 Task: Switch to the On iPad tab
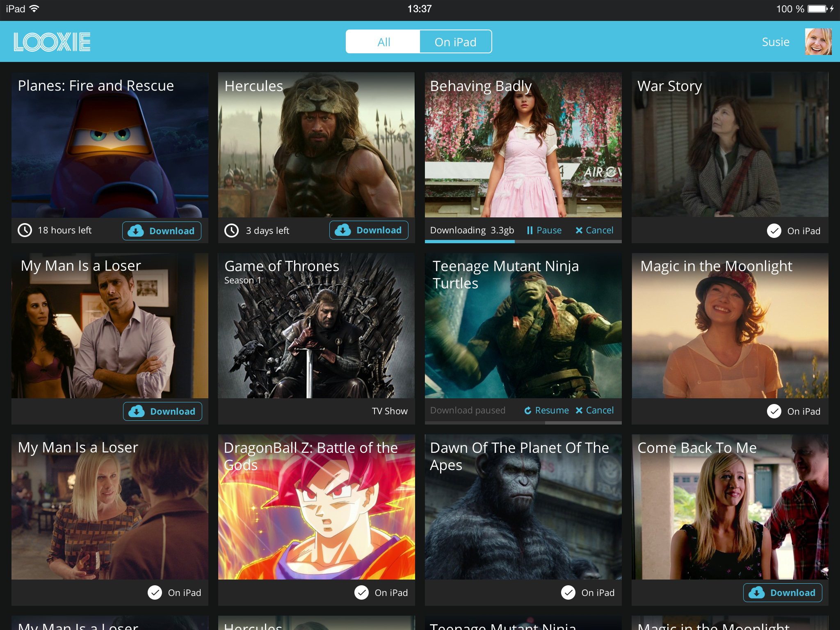point(455,42)
